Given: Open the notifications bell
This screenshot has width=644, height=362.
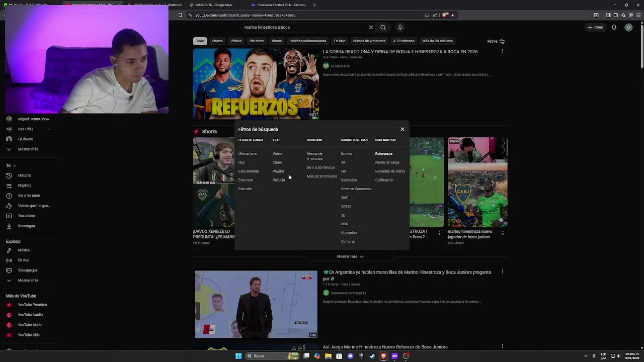Looking at the screenshot, I should coord(614,27).
